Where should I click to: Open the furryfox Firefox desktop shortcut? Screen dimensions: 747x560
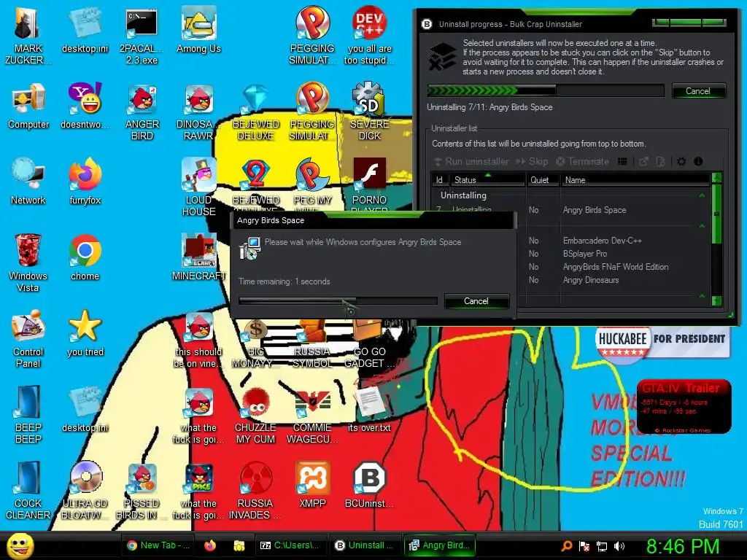click(x=85, y=182)
